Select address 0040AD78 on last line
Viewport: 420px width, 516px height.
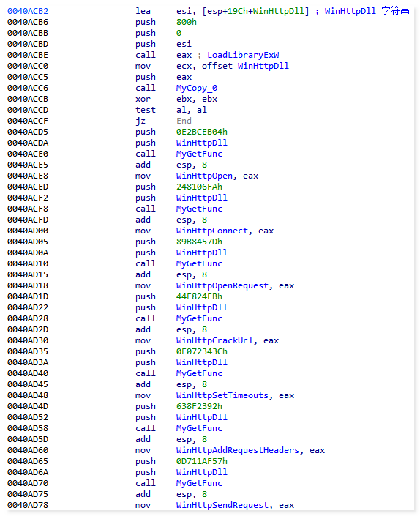(28, 505)
